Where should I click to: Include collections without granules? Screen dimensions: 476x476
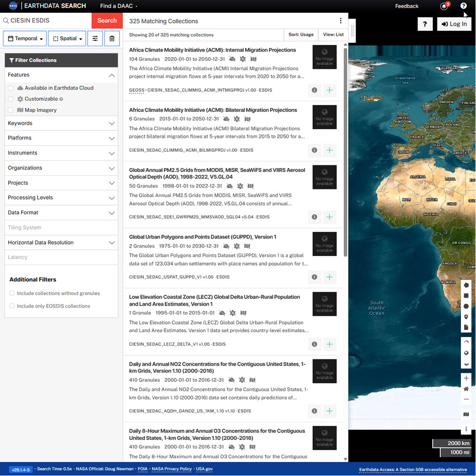tap(12, 293)
